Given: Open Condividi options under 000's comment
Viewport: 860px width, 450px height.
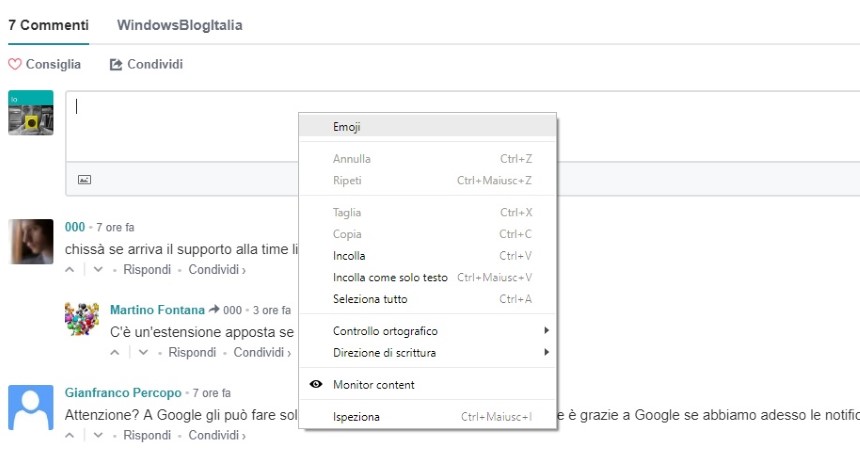Looking at the screenshot, I should coord(217,269).
